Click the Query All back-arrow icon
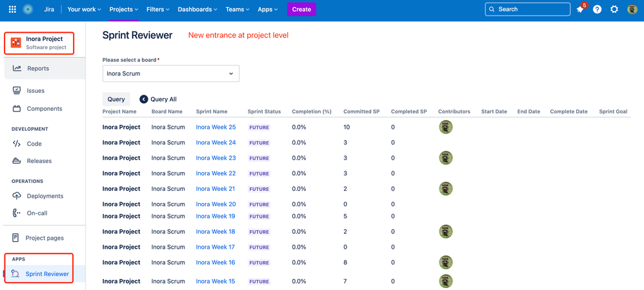Screen dimensions: 644x290 tap(144, 99)
